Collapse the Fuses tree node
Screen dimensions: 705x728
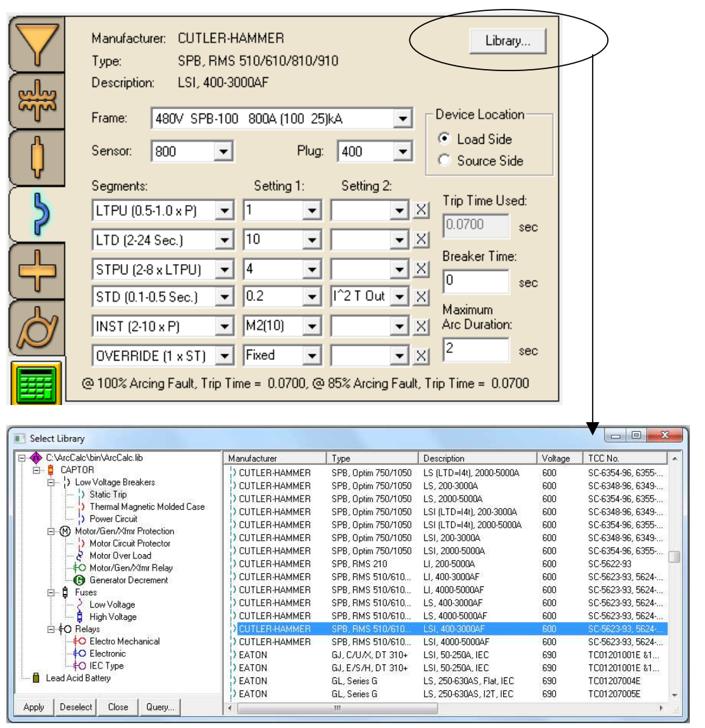(x=51, y=593)
